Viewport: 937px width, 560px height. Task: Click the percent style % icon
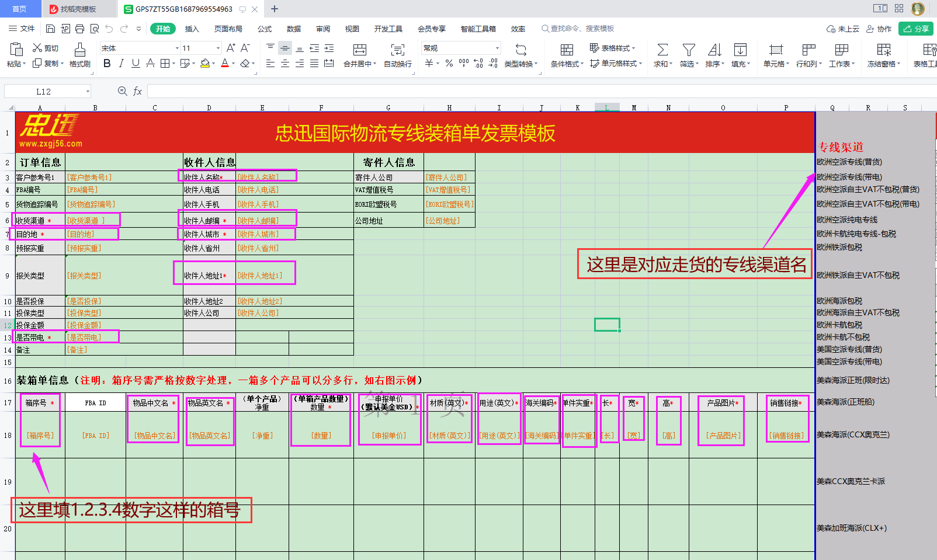(449, 64)
